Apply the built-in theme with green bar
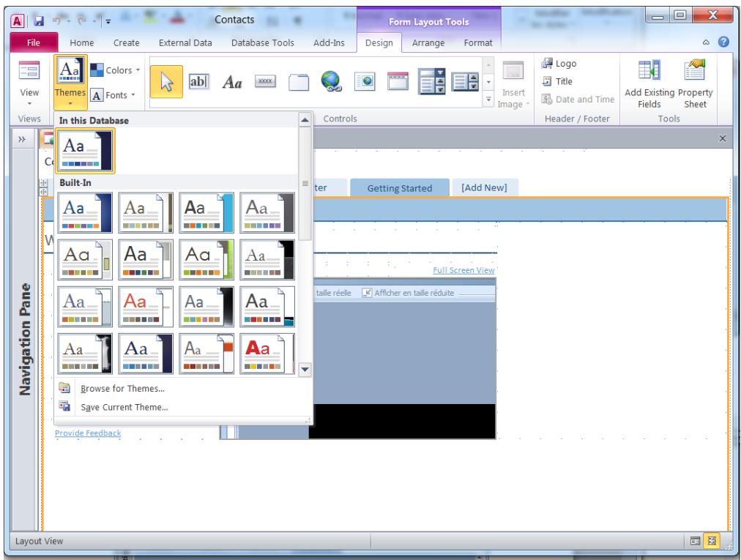The height and width of the screenshot is (560, 741). click(206, 259)
